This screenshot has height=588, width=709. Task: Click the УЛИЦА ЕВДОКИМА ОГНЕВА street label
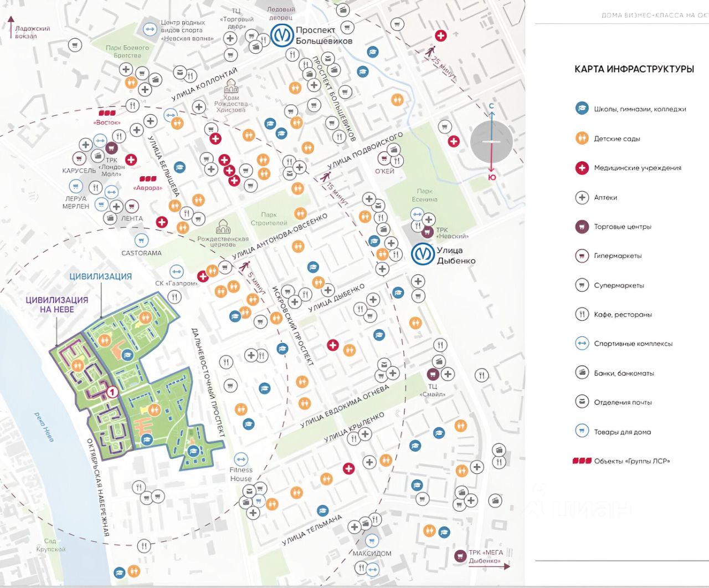click(x=345, y=406)
